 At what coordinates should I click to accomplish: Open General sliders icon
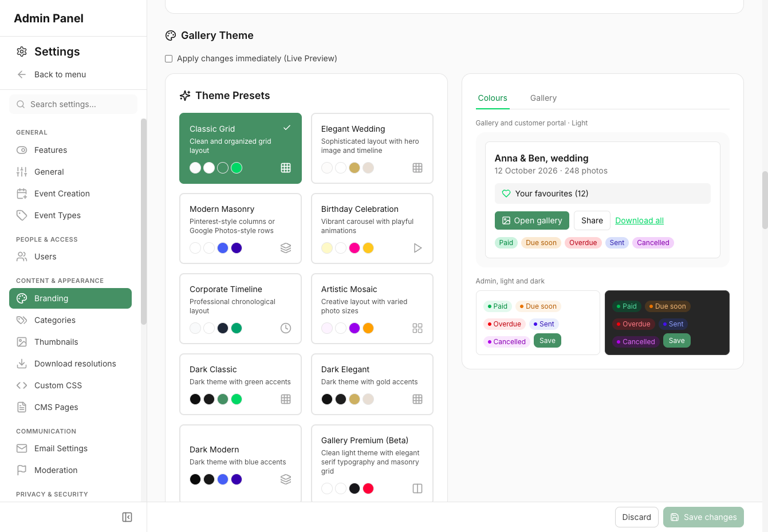pyautogui.click(x=22, y=172)
